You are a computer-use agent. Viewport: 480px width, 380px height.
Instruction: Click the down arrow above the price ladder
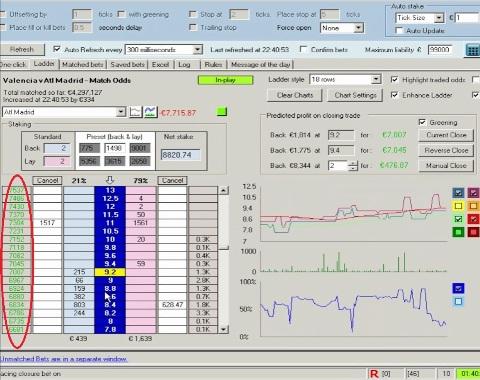tap(110, 180)
